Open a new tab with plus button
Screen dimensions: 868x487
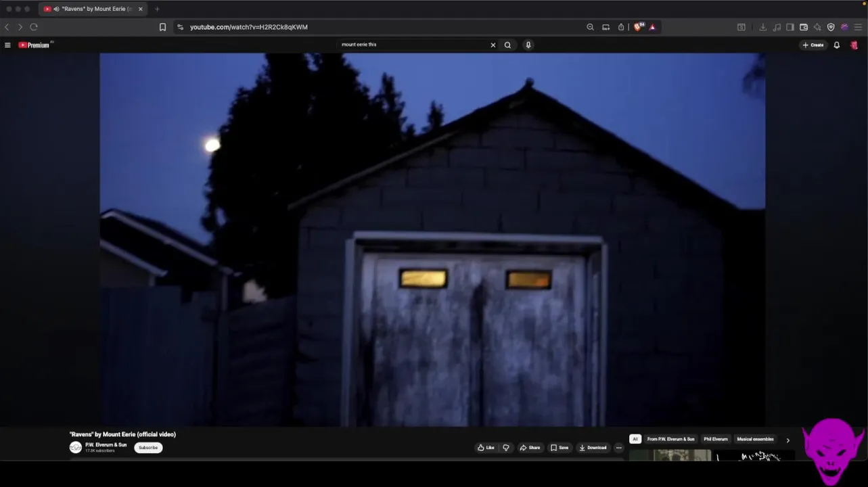[x=157, y=9]
